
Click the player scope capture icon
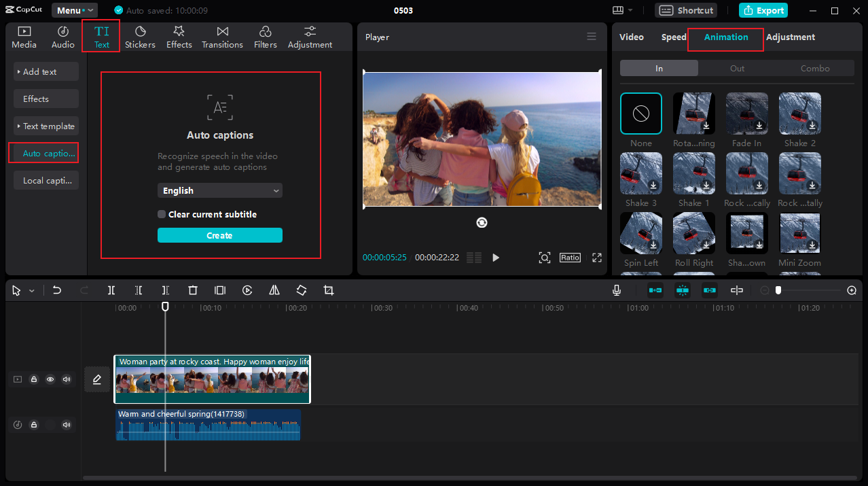545,258
